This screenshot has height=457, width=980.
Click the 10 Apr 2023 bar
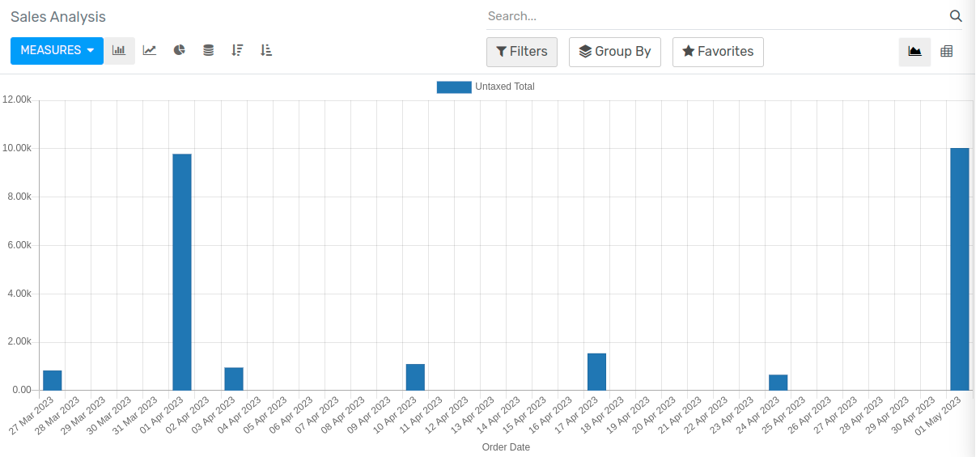(x=415, y=377)
